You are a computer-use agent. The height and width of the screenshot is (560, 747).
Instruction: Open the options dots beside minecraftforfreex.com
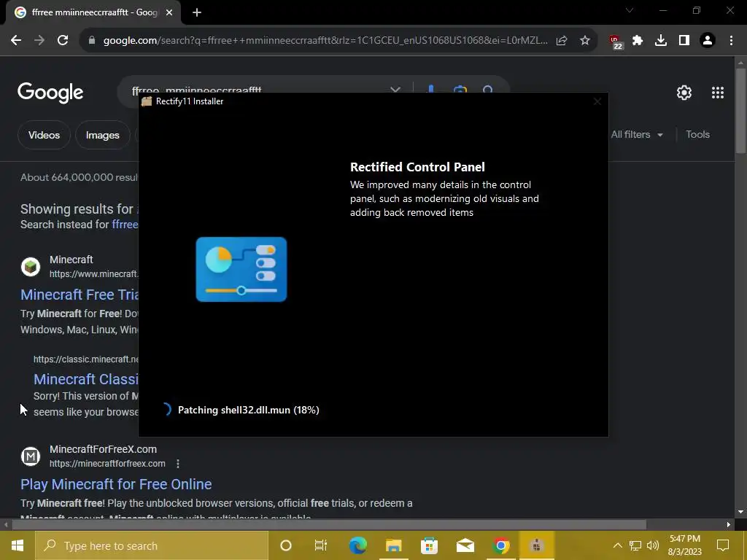178,464
